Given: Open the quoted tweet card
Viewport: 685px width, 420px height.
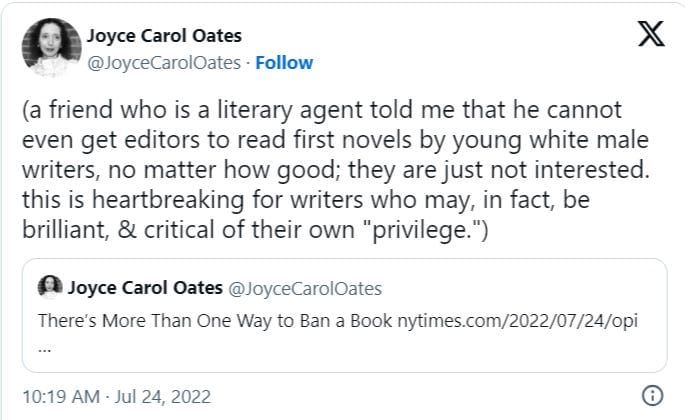Looking at the screenshot, I should pyautogui.click(x=344, y=316).
